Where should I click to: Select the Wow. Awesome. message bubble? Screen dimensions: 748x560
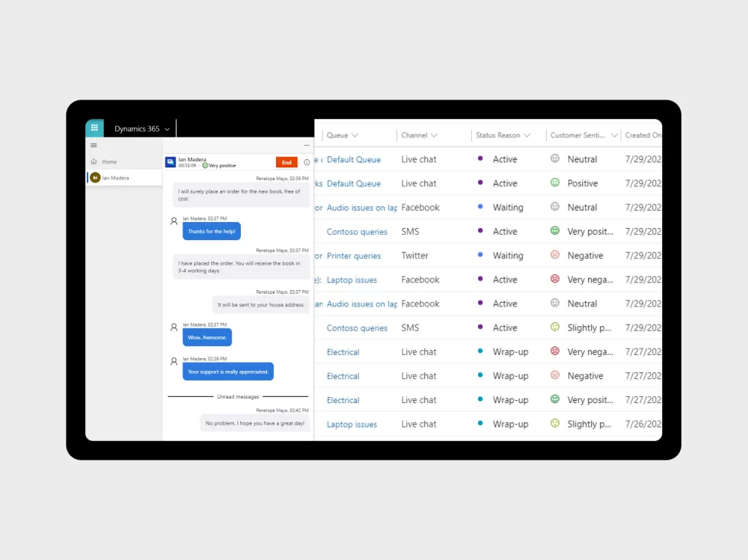207,337
